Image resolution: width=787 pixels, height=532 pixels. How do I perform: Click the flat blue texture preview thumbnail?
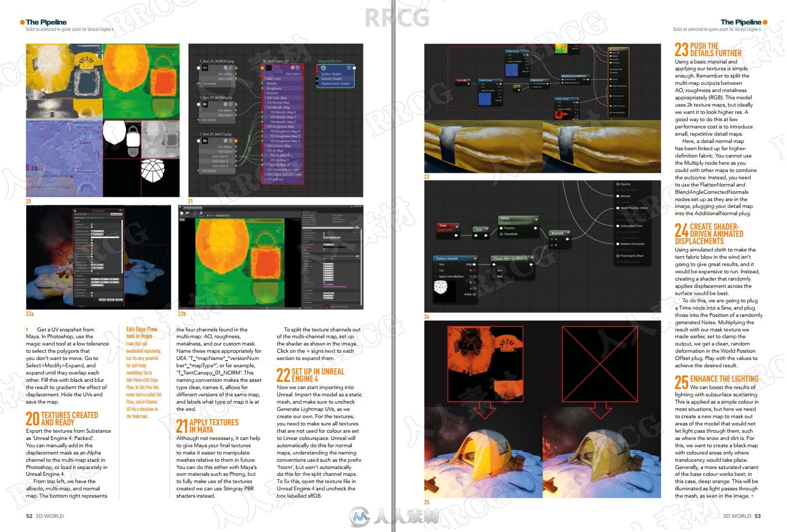point(485,99)
